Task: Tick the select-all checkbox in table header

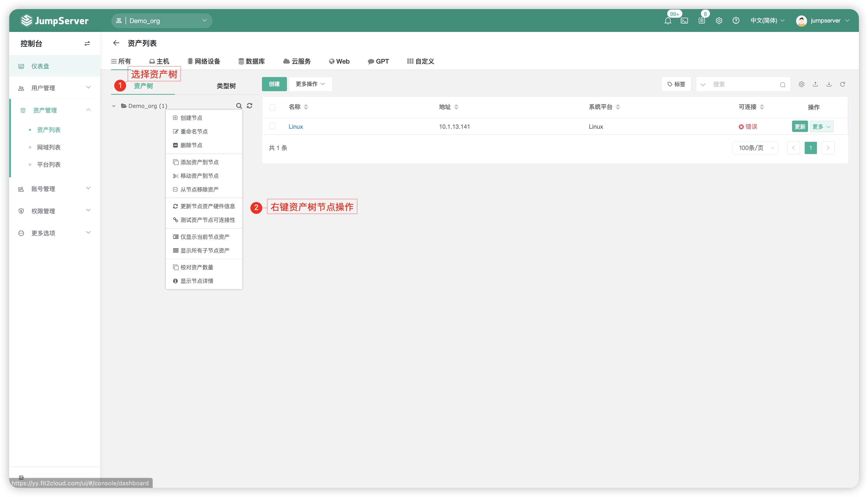Action: point(272,107)
